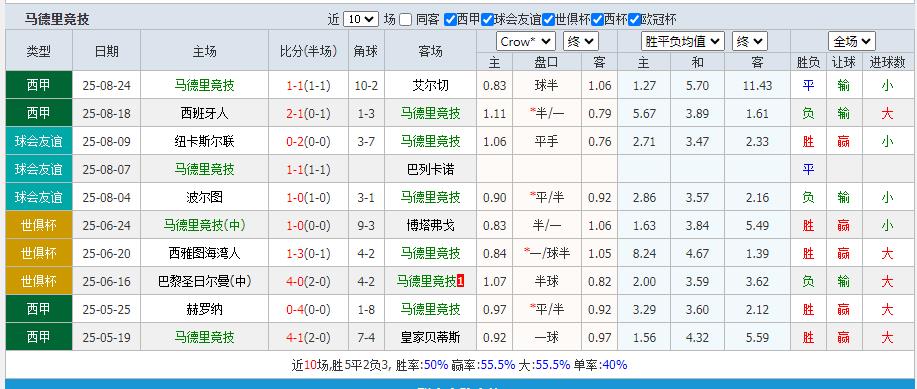Screen dimensions: 917x389
Task: Open the Crow* bookmaker dropdown
Action: (526, 42)
